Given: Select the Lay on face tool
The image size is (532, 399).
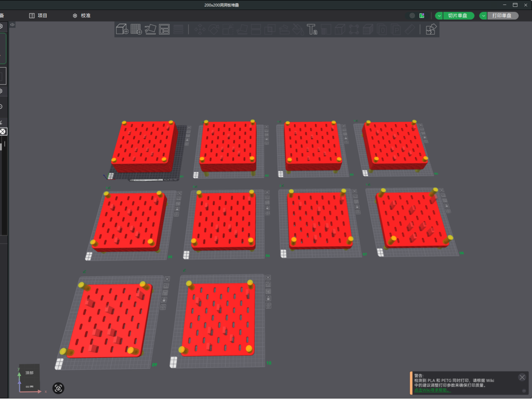Looking at the screenshot, I should click(242, 29).
